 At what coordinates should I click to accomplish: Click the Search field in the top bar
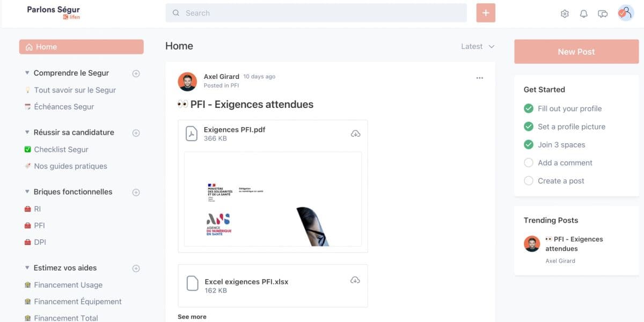317,12
